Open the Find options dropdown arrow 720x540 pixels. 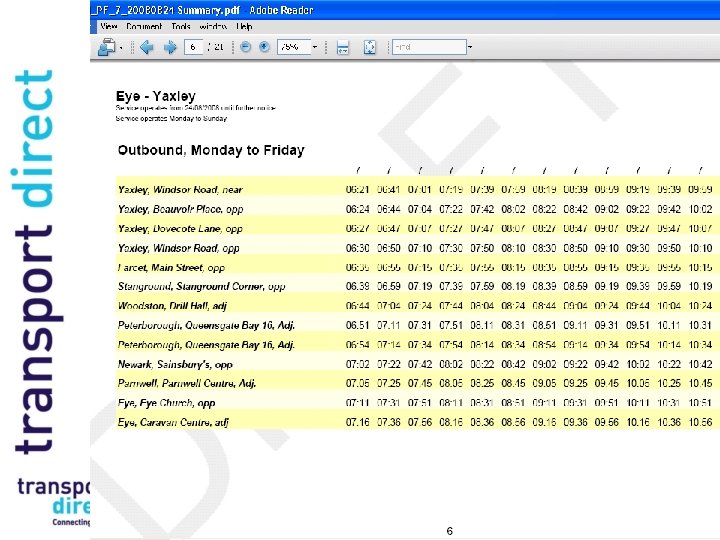click(x=470, y=47)
